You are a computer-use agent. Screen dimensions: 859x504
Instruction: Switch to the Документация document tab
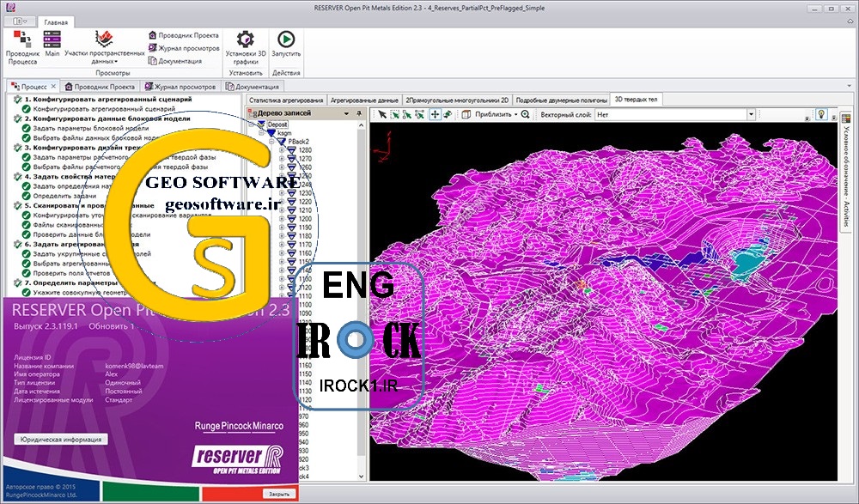click(253, 87)
